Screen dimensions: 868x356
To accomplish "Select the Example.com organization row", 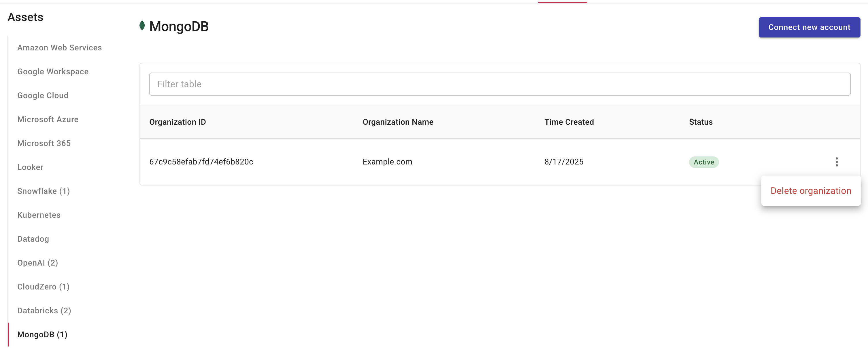I will click(x=387, y=162).
